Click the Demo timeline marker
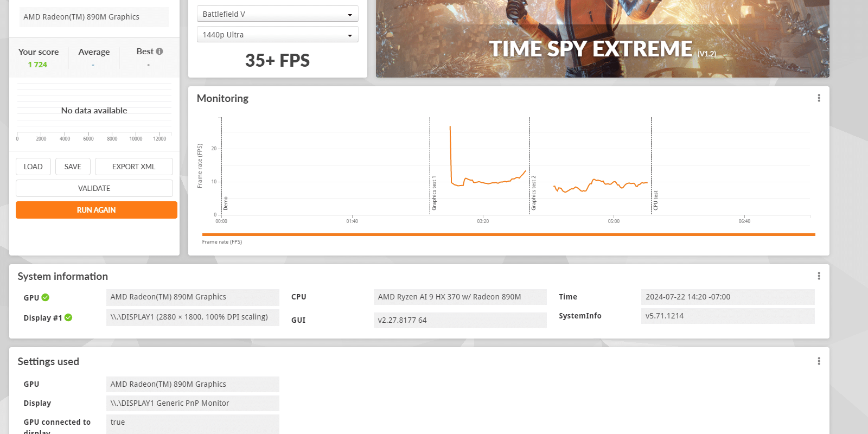868x434 pixels. click(226, 203)
